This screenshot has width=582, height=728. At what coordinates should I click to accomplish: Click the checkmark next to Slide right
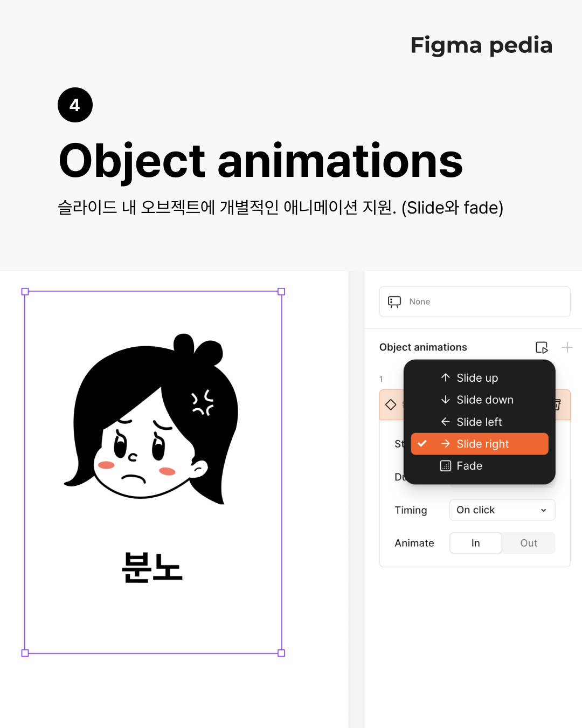tap(422, 444)
